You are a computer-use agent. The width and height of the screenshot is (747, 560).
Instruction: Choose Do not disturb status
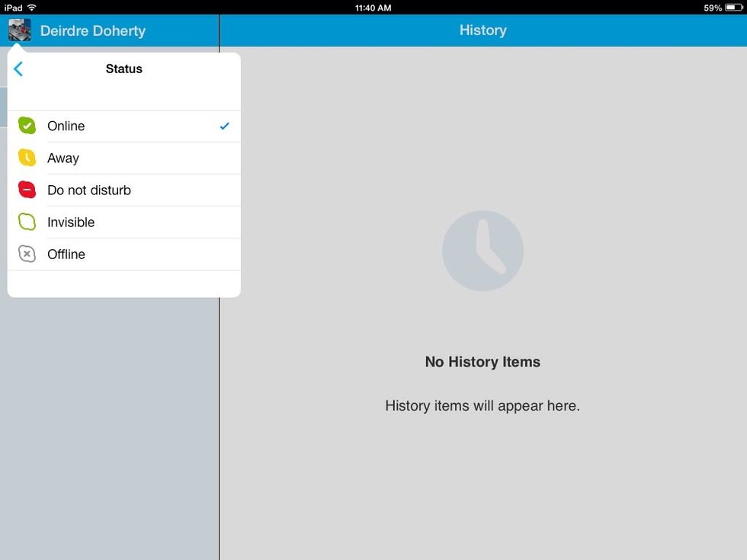pyautogui.click(x=89, y=190)
